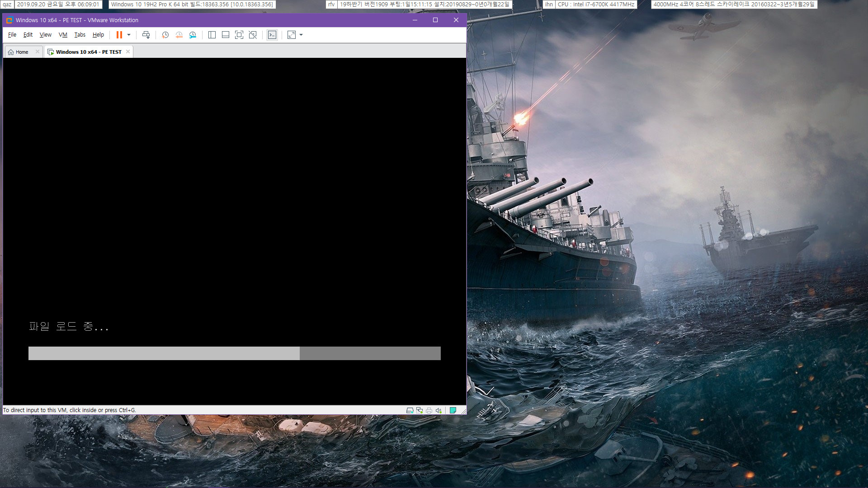Toggle the console view button
This screenshot has height=488, width=868.
[272, 35]
